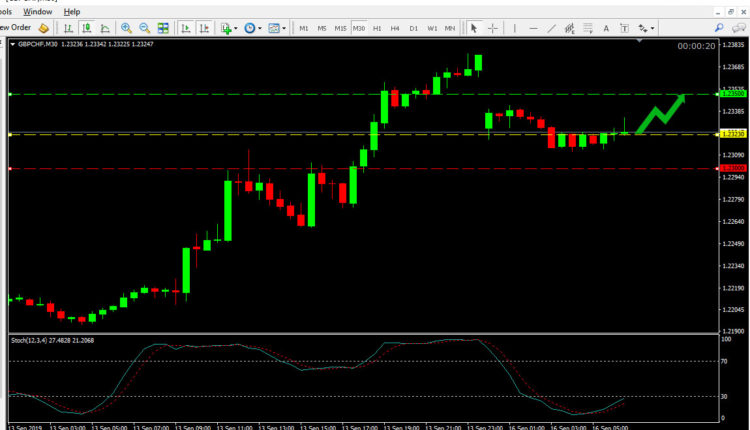The height and width of the screenshot is (430, 750).
Task: Switch to the D1 daily timeframe
Action: [x=413, y=28]
